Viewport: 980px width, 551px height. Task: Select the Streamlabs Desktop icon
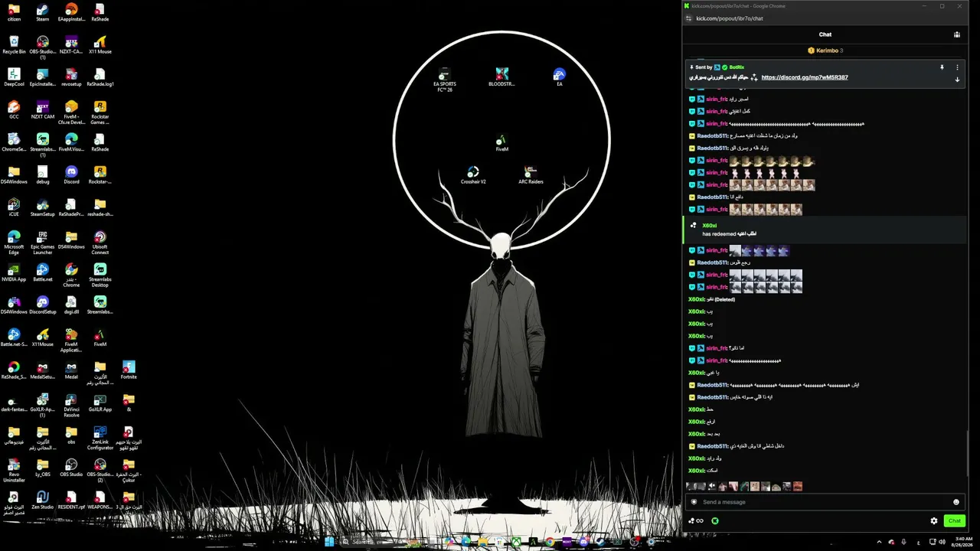(100, 275)
